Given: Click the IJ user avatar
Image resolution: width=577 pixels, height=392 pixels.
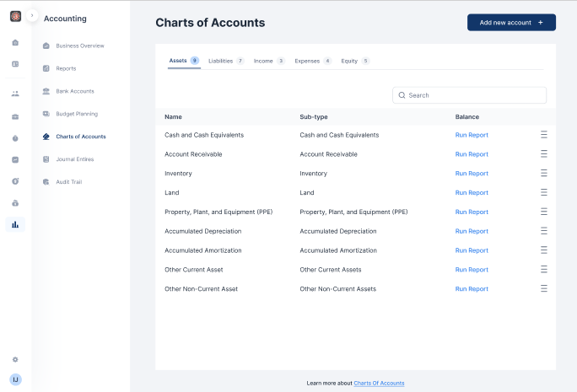Looking at the screenshot, I should (x=15, y=379).
